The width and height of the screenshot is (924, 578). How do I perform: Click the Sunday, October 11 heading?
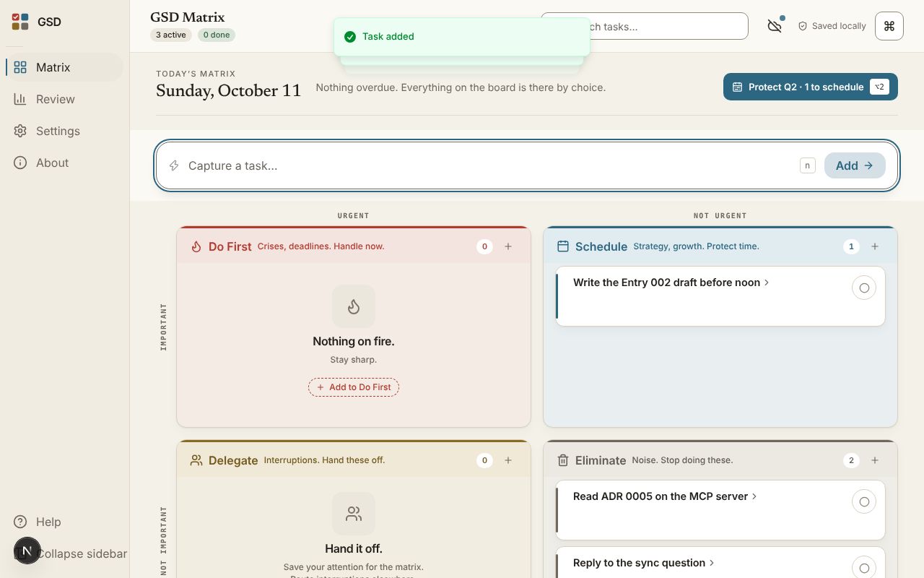[228, 90]
